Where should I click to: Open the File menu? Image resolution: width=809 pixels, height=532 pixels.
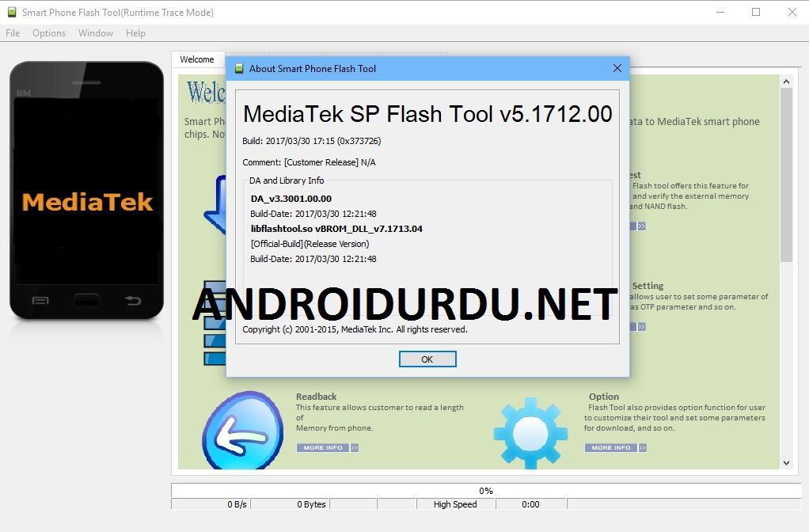click(x=13, y=33)
